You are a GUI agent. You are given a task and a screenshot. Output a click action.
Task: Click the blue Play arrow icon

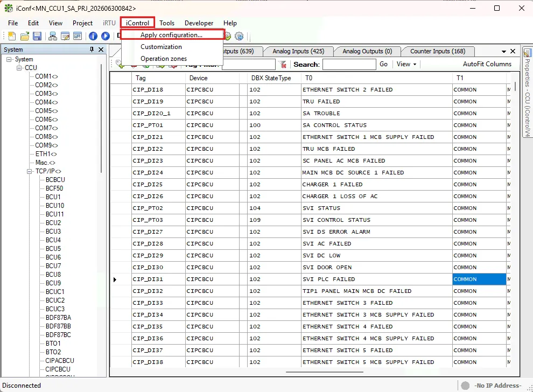pos(106,36)
